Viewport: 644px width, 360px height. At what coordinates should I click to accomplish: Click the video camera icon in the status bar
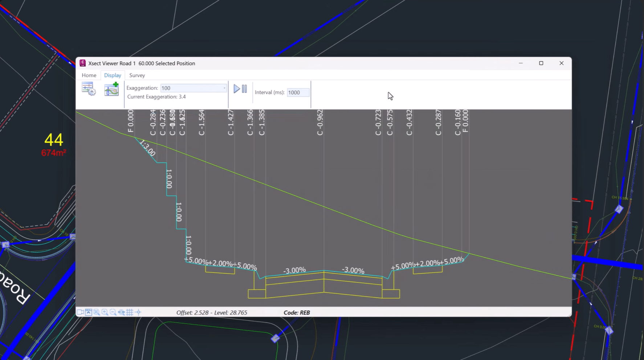coord(80,312)
